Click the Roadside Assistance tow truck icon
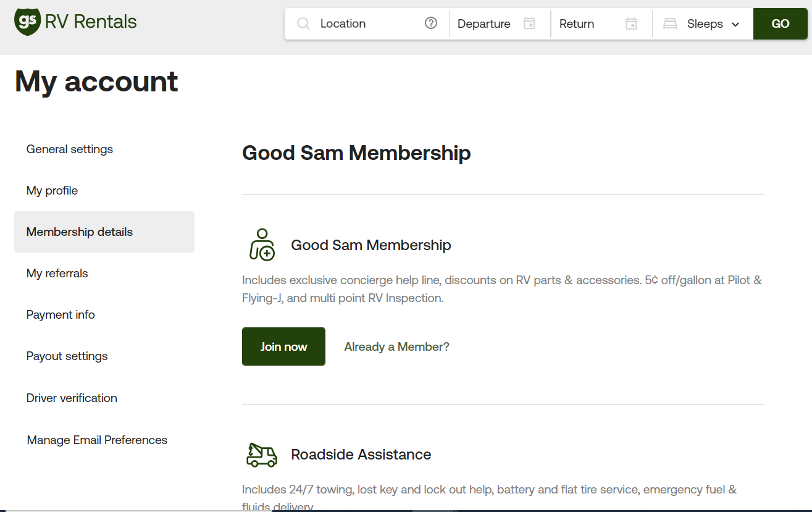This screenshot has width=812, height=512. click(x=262, y=455)
